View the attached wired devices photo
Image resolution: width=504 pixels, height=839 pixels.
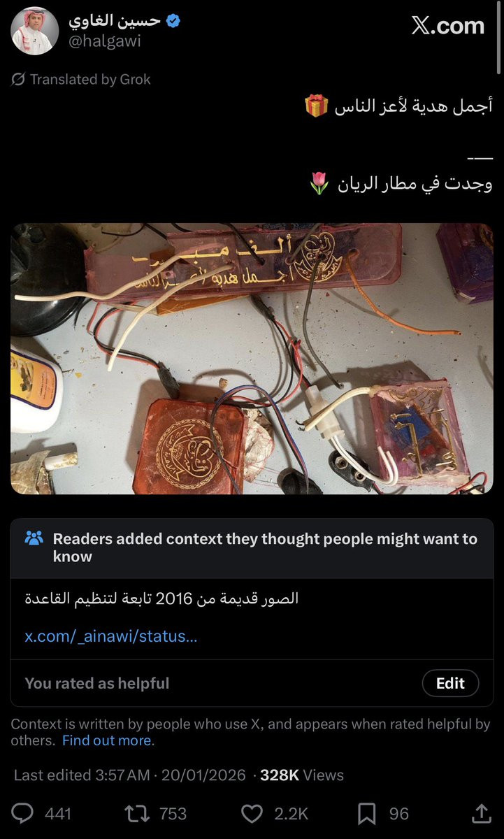(x=252, y=359)
